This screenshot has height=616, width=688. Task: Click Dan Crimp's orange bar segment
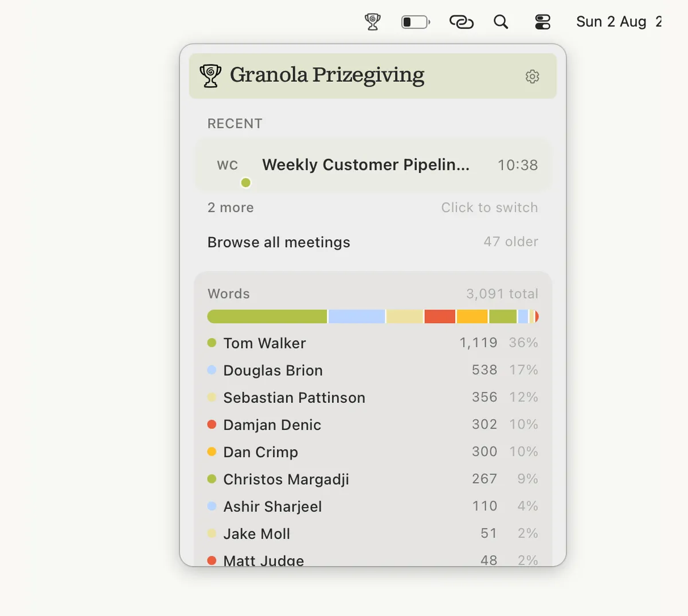(472, 316)
